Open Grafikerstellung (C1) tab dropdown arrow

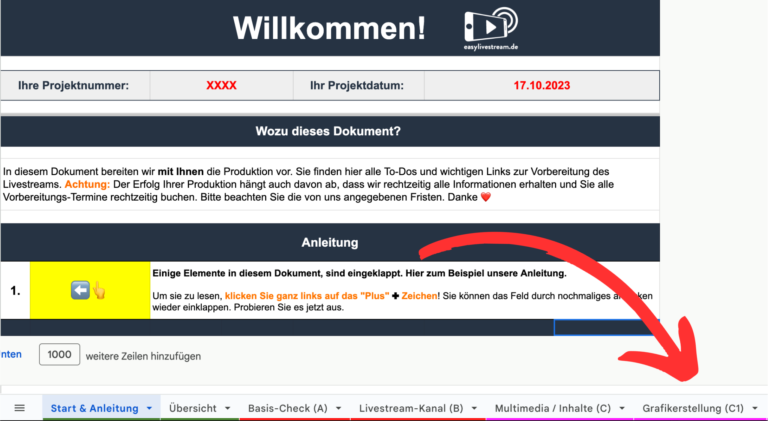755,408
